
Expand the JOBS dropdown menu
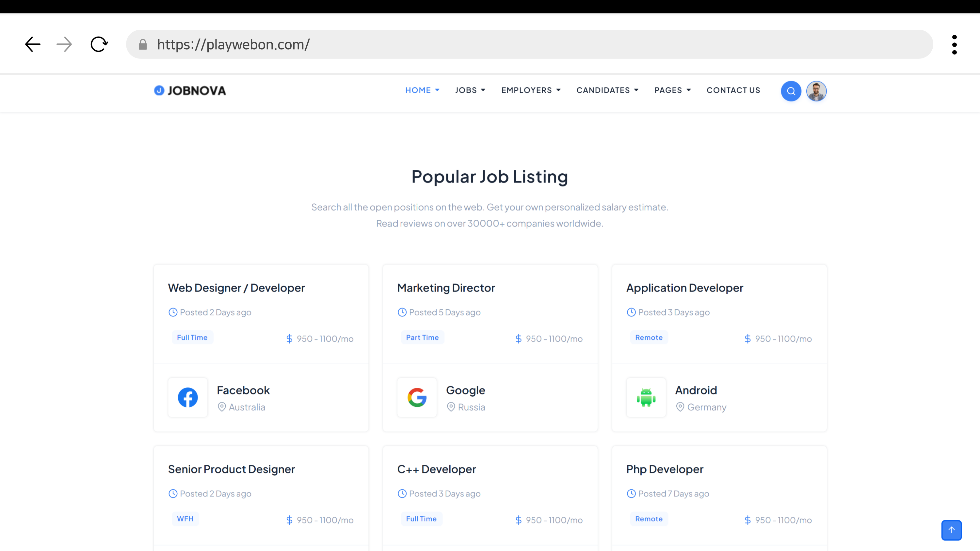[470, 90]
